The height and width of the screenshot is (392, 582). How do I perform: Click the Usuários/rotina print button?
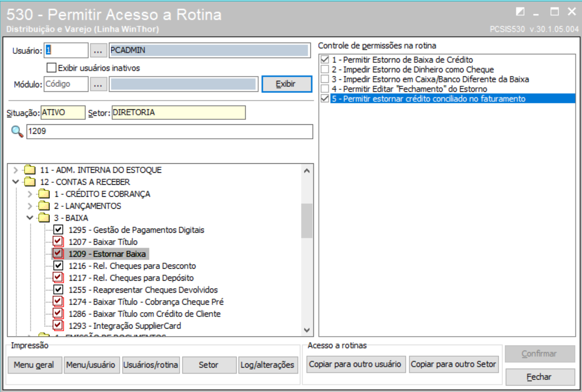pyautogui.click(x=150, y=365)
